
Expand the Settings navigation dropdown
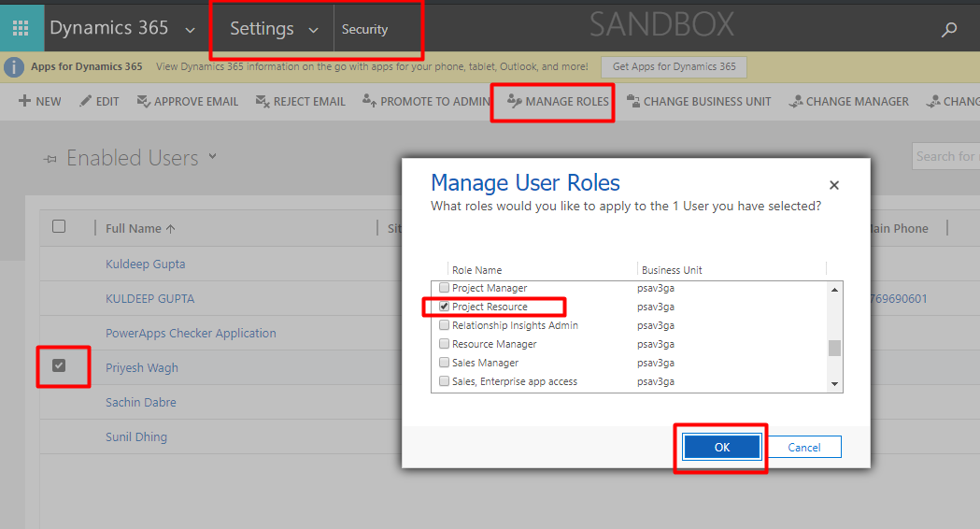tap(314, 30)
